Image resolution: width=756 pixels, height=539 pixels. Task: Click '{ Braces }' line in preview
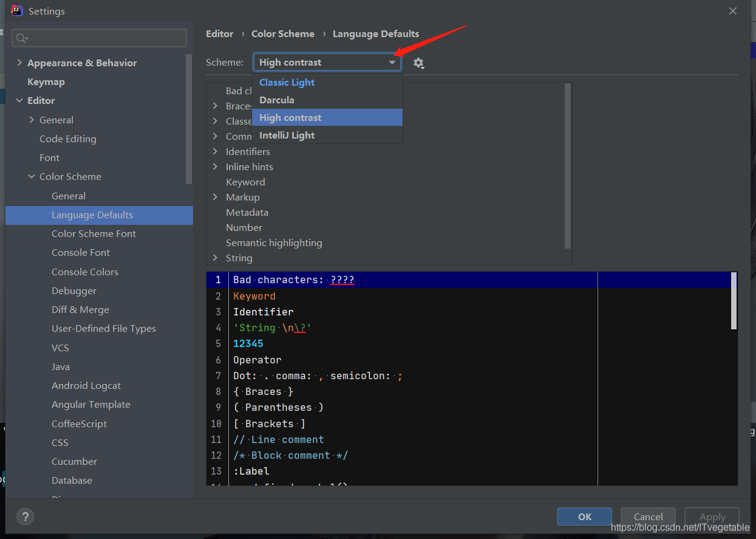coord(264,391)
